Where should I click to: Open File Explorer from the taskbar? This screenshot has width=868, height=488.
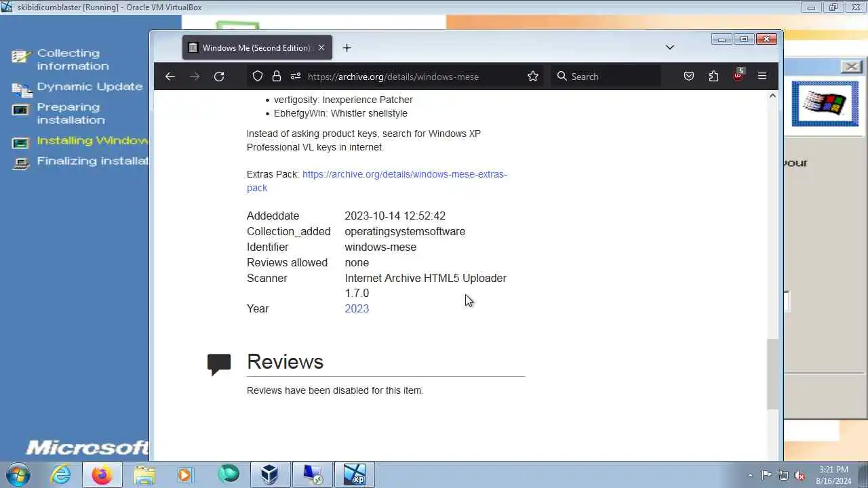click(144, 474)
